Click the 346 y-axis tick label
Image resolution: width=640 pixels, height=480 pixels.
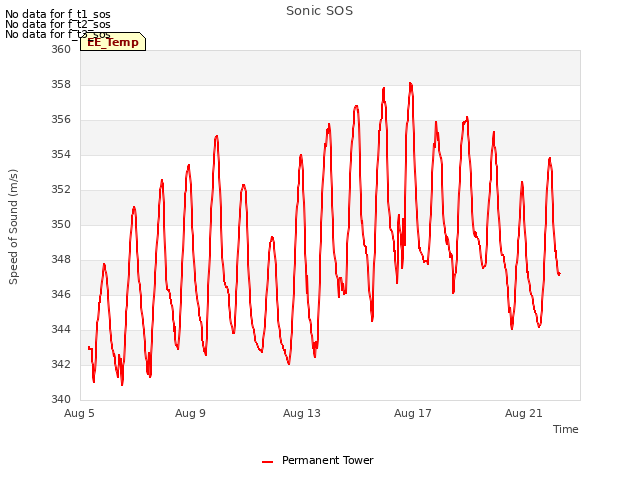pyautogui.click(x=61, y=295)
